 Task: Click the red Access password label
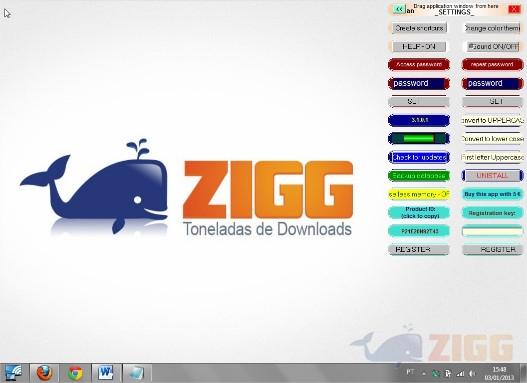click(419, 64)
